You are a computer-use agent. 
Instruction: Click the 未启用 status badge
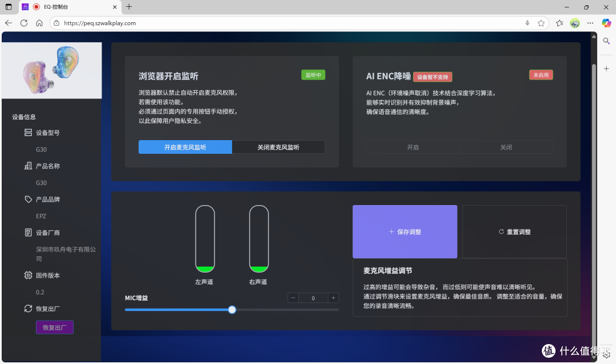(541, 75)
